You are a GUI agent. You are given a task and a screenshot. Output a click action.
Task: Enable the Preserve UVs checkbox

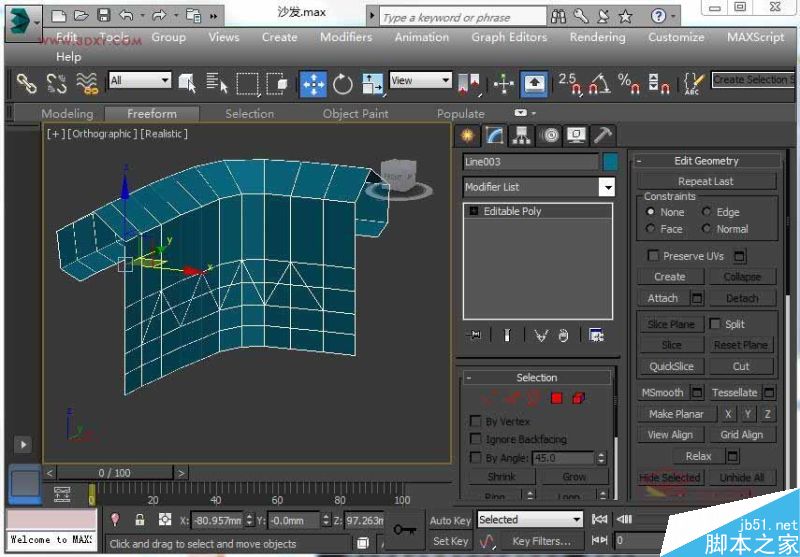pyautogui.click(x=653, y=256)
